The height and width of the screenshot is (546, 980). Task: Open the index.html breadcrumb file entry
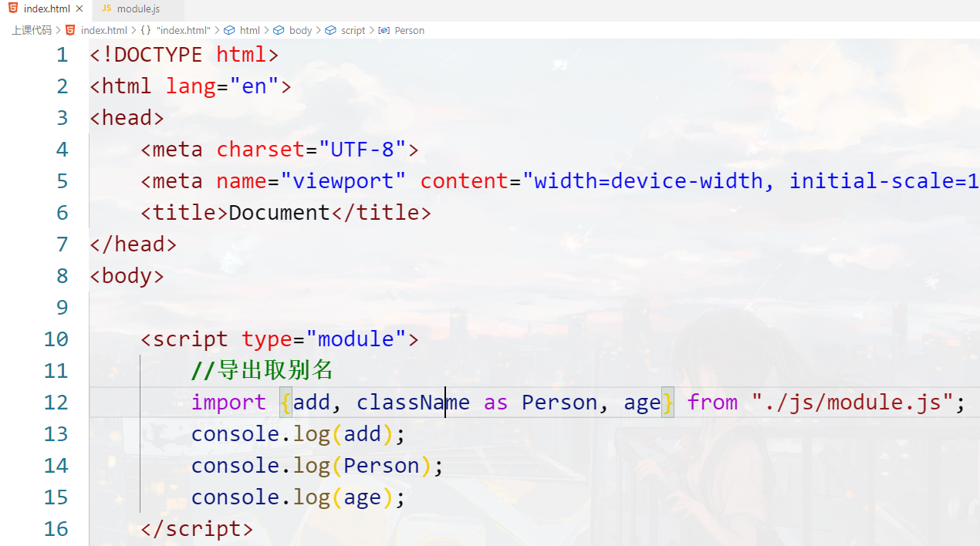(103, 30)
